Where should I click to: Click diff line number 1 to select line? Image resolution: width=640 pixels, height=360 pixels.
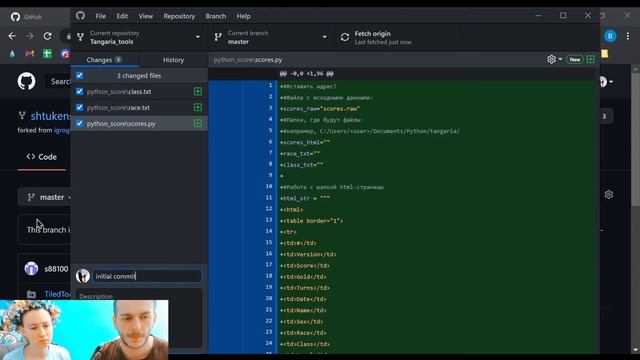pos(270,85)
